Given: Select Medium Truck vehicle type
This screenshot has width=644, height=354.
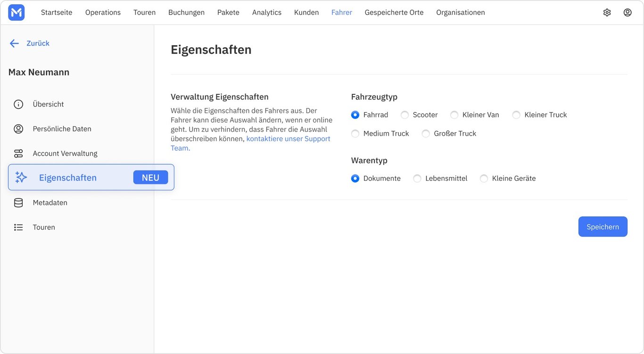Looking at the screenshot, I should [355, 134].
